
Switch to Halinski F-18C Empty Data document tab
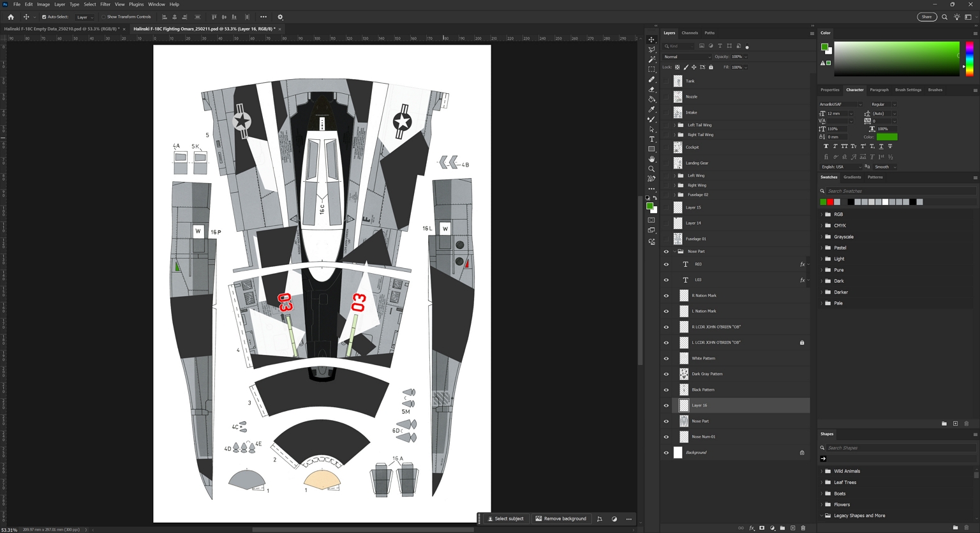(61, 29)
